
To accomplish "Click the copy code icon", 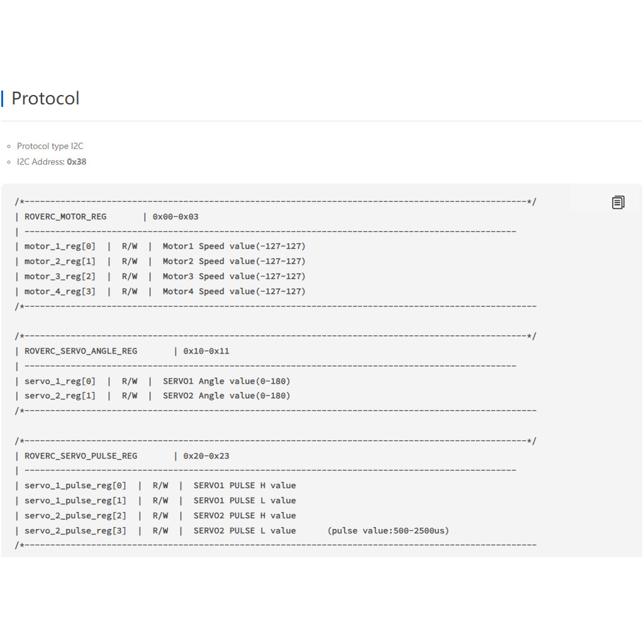I will 618,202.
